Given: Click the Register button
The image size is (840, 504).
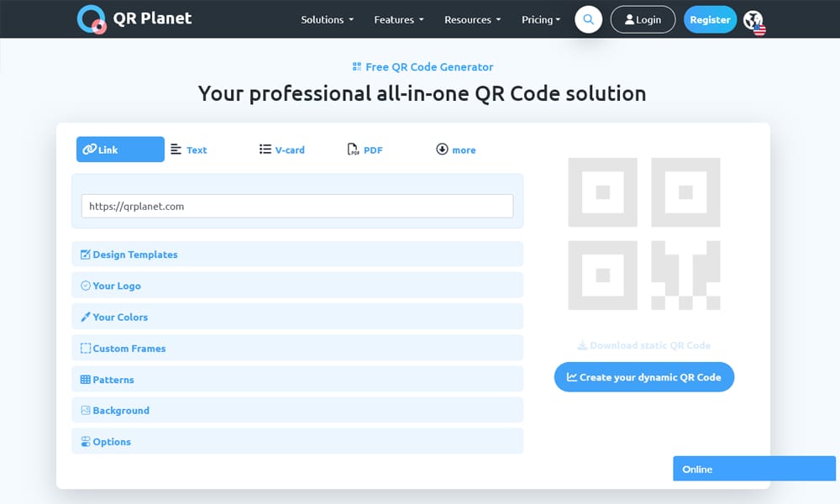Looking at the screenshot, I should click(x=710, y=18).
